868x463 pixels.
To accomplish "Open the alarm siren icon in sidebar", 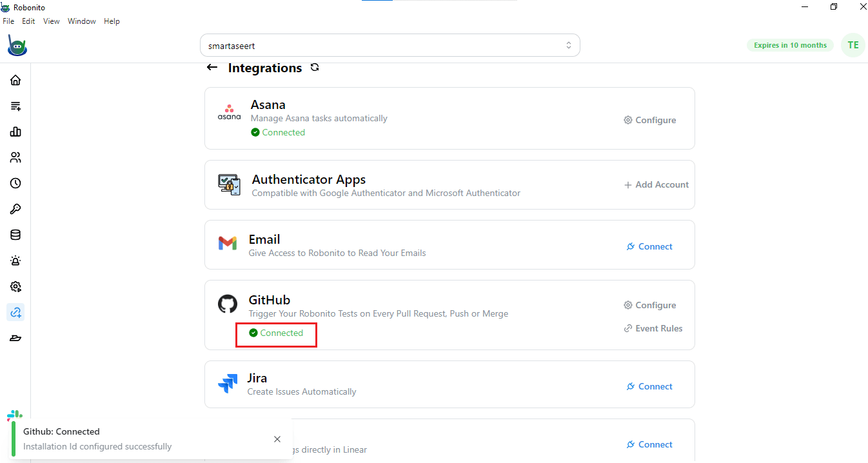I will coord(15,261).
